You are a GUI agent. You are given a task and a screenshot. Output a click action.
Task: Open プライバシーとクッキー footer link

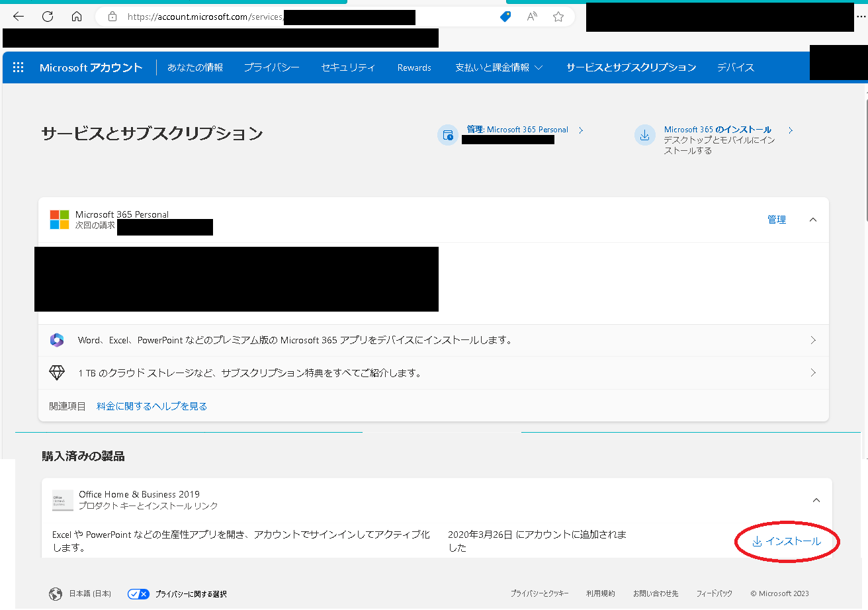point(539,593)
